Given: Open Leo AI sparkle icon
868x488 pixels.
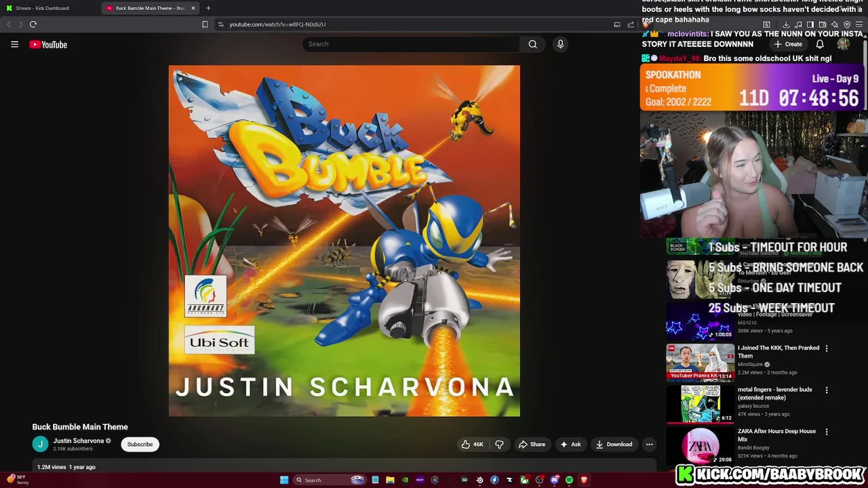Looking at the screenshot, I should point(834,24).
